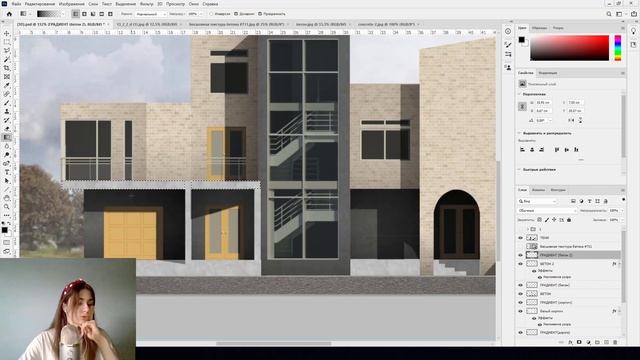Select the Brush tool
The width and height of the screenshot is (640, 360).
point(7,103)
